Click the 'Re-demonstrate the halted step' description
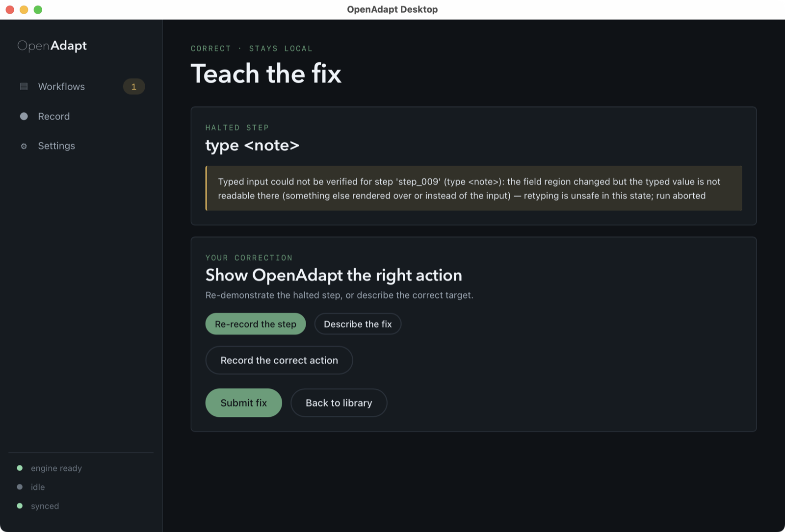This screenshot has width=785, height=532. [339, 295]
